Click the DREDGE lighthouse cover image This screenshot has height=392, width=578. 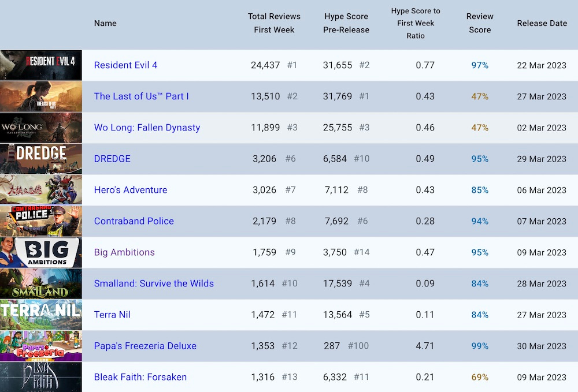tap(41, 159)
